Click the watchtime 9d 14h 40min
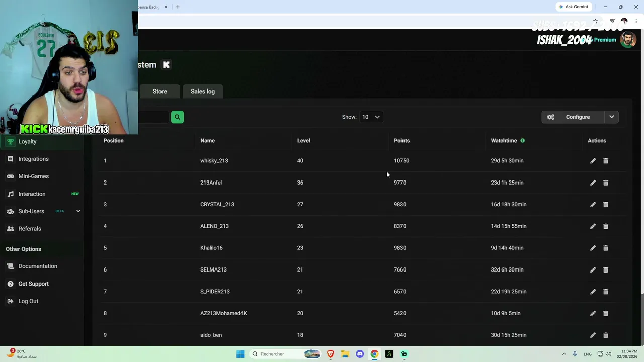 pyautogui.click(x=507, y=248)
